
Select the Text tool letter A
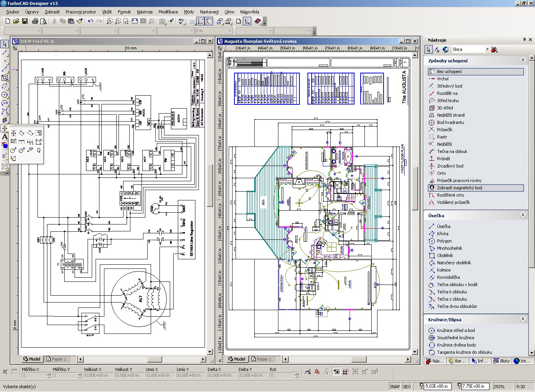coord(5,137)
